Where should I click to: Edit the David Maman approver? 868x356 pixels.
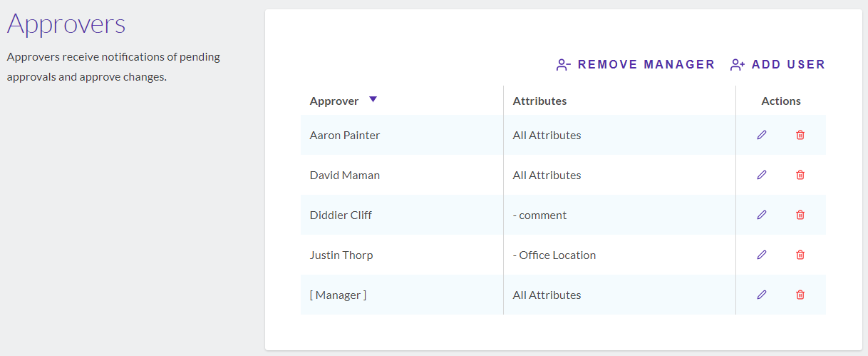(x=762, y=175)
